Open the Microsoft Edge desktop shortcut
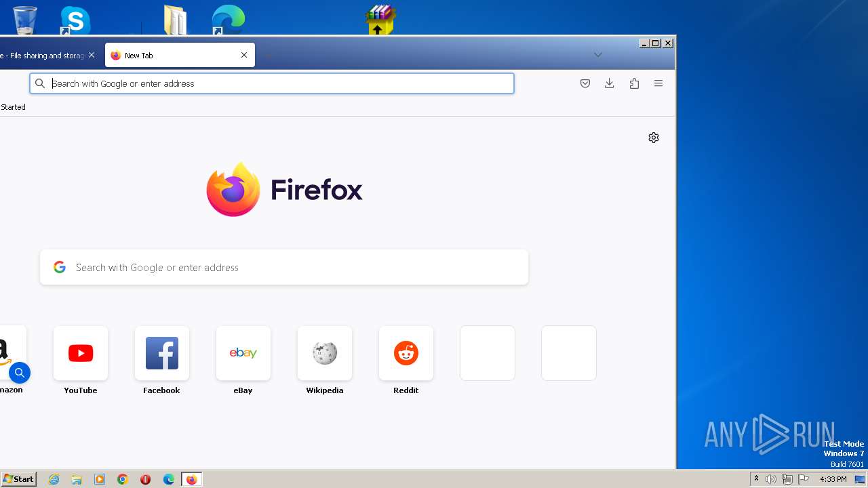 point(228,20)
